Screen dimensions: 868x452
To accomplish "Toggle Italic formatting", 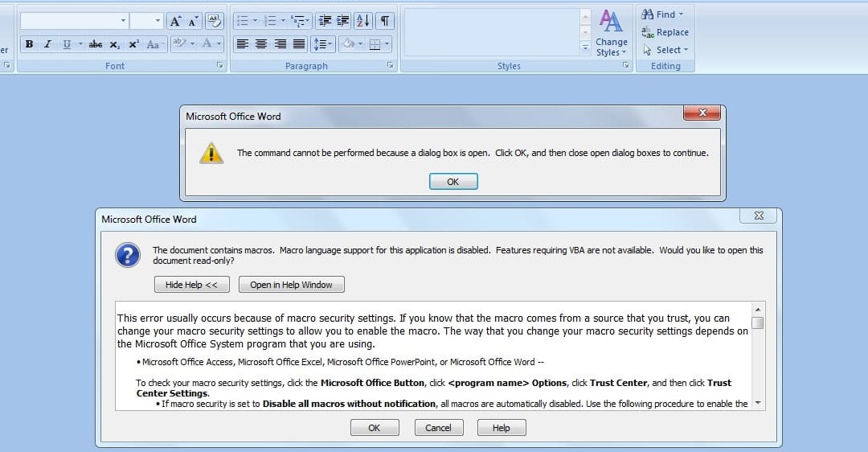I will (47, 44).
